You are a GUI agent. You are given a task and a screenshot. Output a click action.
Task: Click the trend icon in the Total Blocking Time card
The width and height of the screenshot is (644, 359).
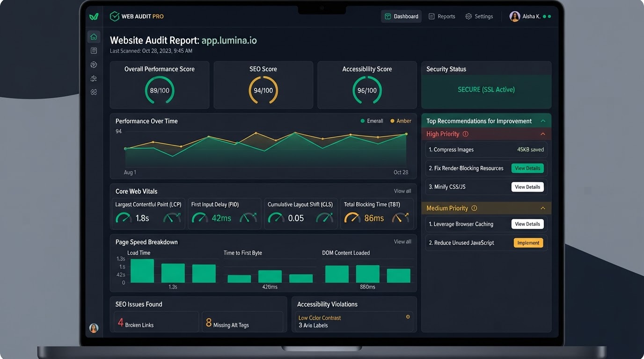tap(401, 217)
